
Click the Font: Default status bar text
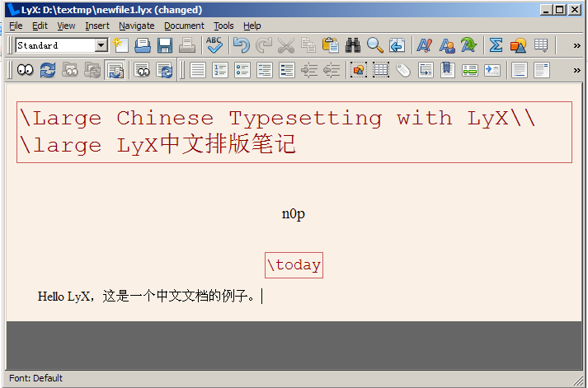[x=36, y=378]
